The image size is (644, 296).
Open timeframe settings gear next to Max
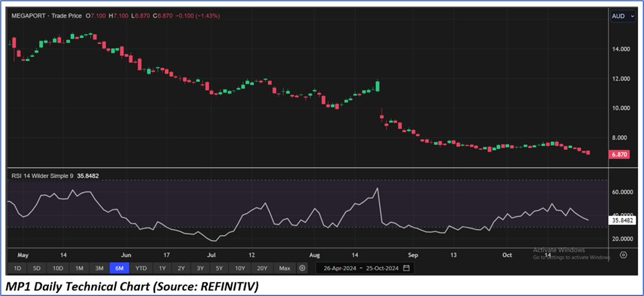[x=302, y=268]
